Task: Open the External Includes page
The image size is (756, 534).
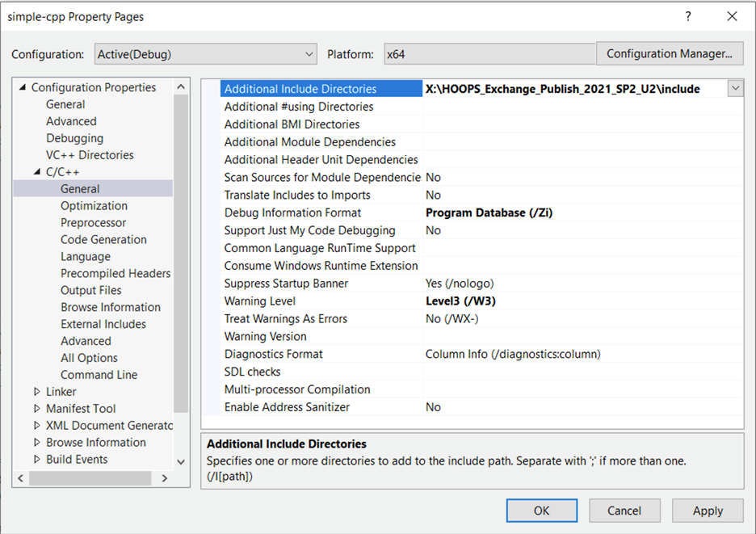Action: tap(103, 324)
